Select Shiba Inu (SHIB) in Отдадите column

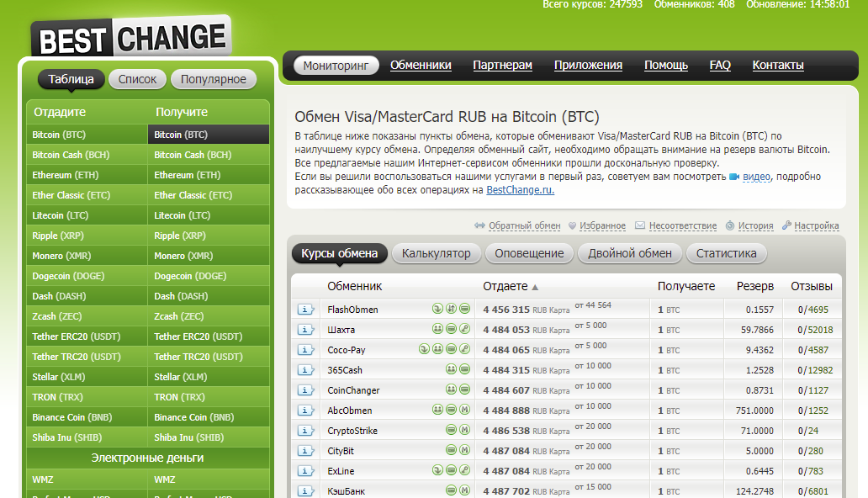[87, 437]
